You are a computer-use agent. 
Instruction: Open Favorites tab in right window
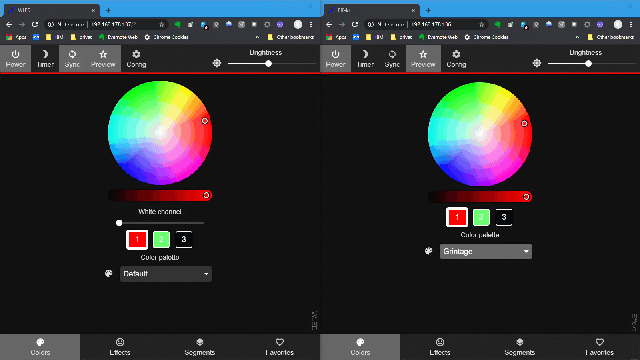[600, 347]
